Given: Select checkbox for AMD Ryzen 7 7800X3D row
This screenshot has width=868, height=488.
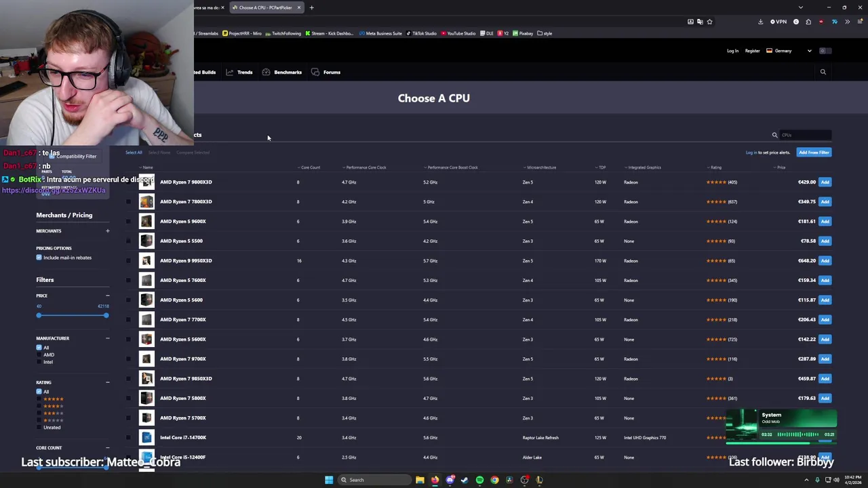Looking at the screenshot, I should click(129, 201).
